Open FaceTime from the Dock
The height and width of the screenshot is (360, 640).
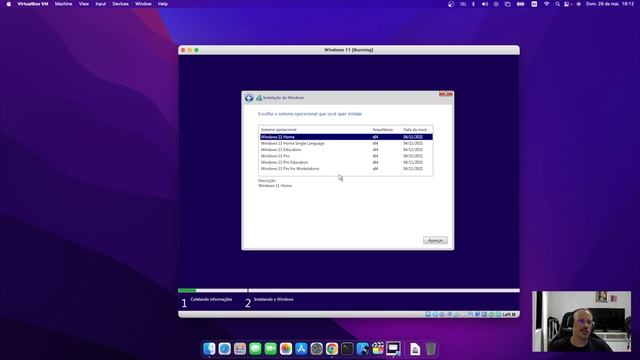pos(271,349)
